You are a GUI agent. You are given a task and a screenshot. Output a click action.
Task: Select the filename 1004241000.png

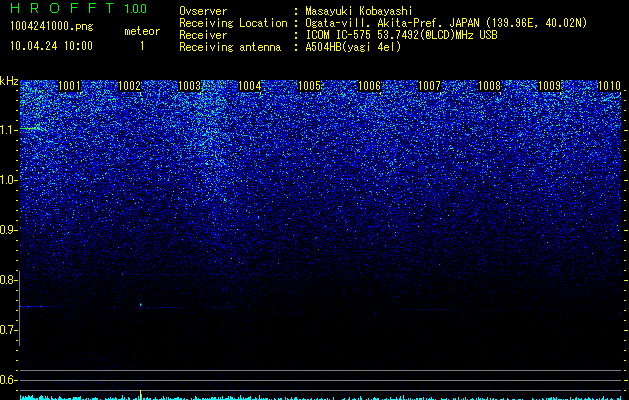[52, 27]
